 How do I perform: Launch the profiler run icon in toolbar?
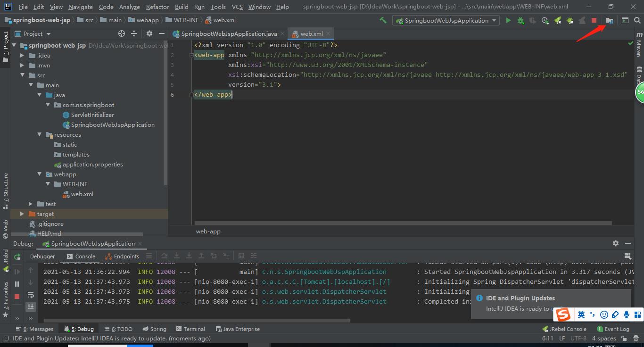[x=545, y=20]
